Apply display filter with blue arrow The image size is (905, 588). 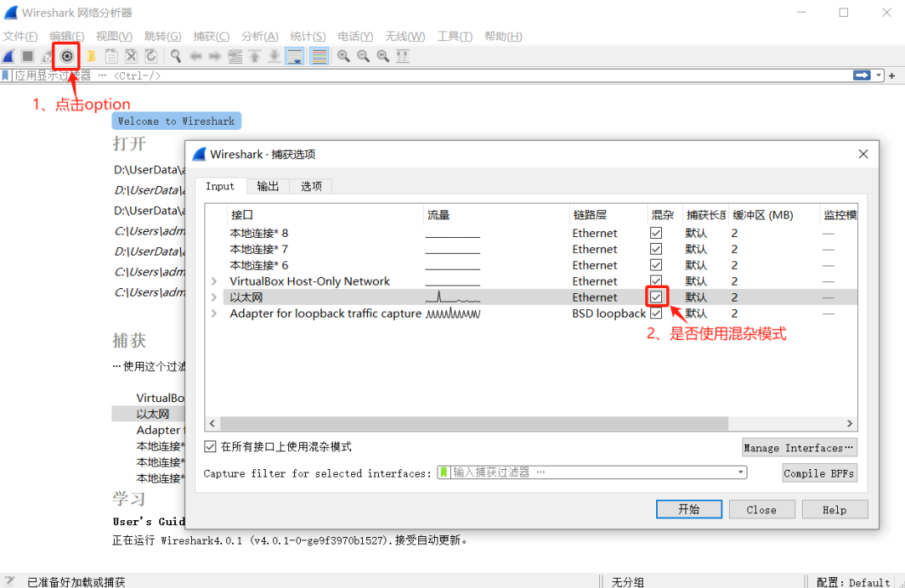[x=861, y=75]
